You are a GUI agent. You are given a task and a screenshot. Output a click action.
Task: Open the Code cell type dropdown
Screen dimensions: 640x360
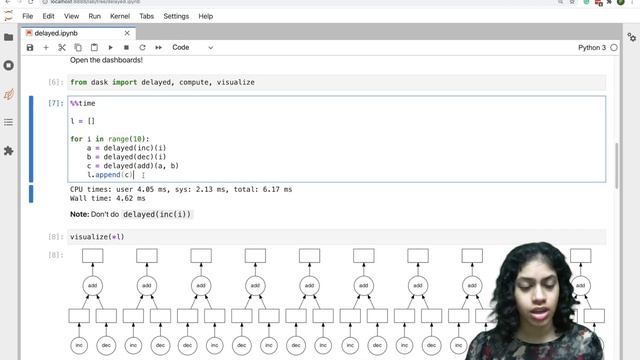point(192,48)
